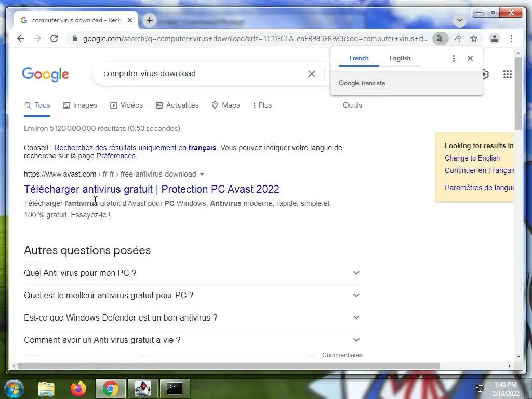Expand 'Quel Anti-virus pour mon PC ?' question
The width and height of the screenshot is (532, 399).
pyautogui.click(x=192, y=273)
